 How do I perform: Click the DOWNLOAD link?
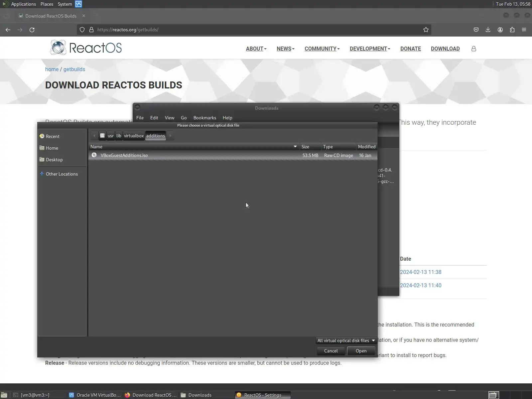pyautogui.click(x=445, y=49)
